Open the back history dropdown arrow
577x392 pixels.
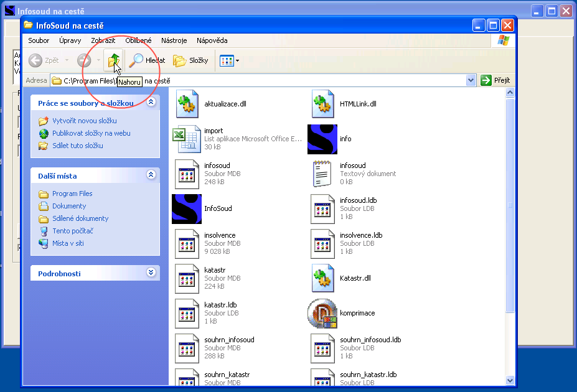[67, 60]
